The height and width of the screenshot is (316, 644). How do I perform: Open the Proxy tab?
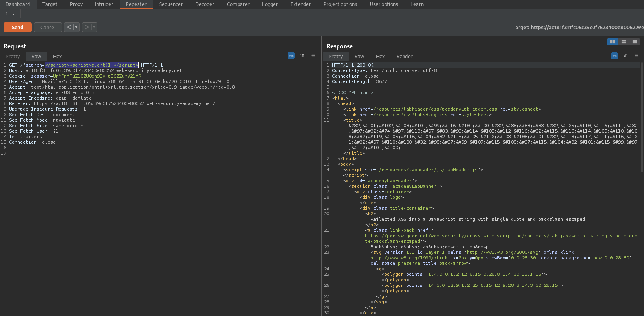pos(76,4)
